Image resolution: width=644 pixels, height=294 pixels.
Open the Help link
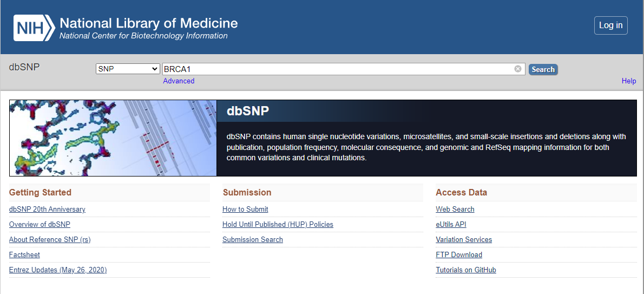629,81
